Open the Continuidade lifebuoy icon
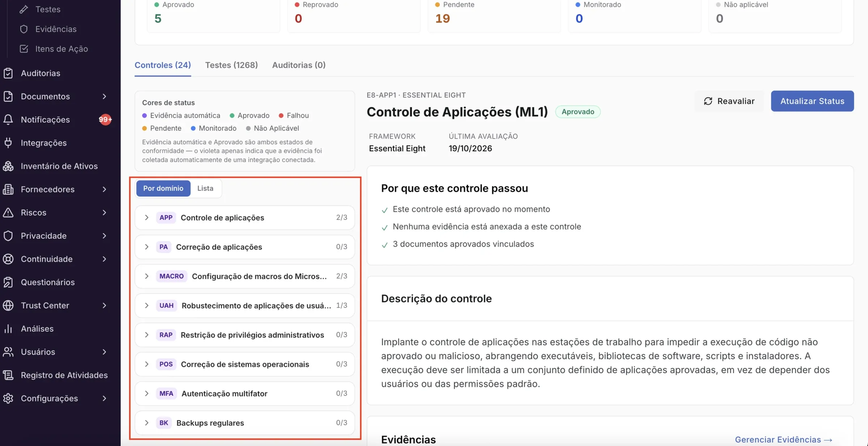This screenshot has width=868, height=446. (x=8, y=259)
